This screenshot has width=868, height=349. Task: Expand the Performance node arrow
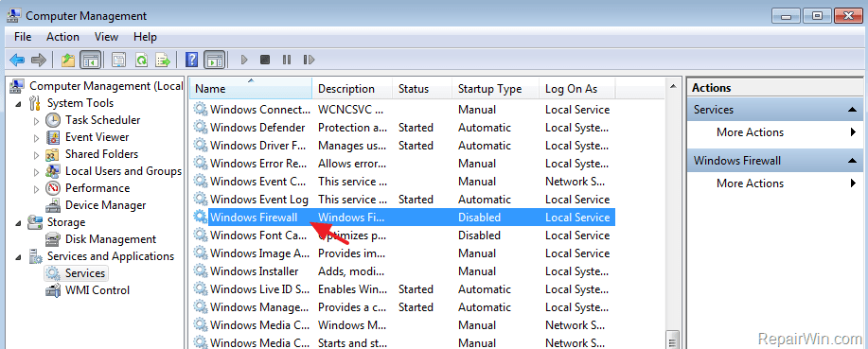click(37, 189)
